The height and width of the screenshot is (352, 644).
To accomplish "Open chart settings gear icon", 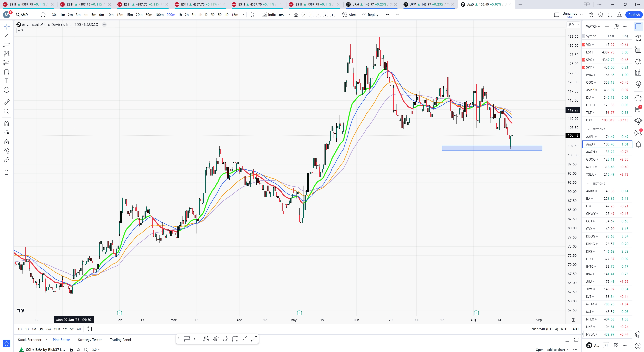I will point(601,15).
